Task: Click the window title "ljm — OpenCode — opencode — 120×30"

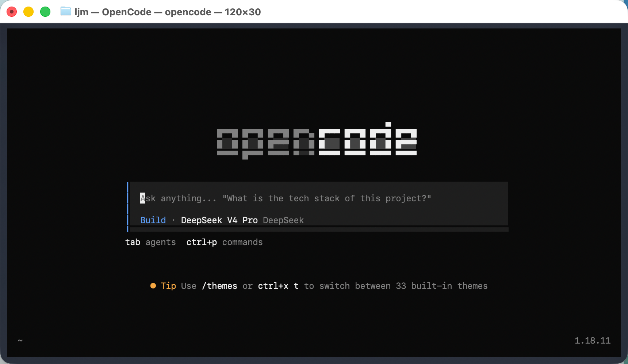Action: coord(168,12)
